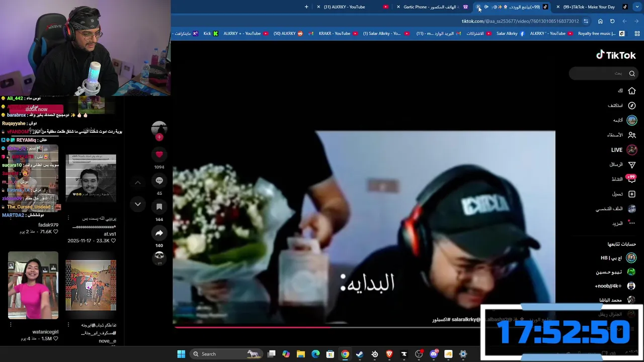Reload the page
Screen dimensions: 644x362
[x=612, y=21]
